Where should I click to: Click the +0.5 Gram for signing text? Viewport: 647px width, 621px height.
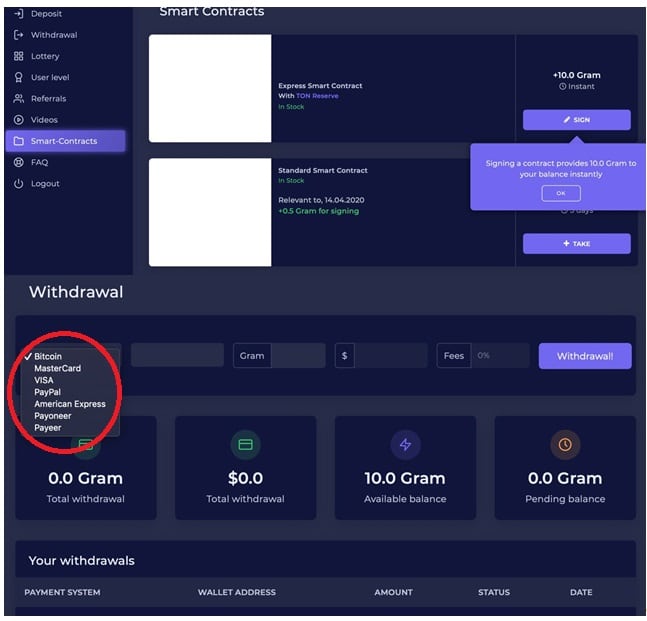coord(319,211)
